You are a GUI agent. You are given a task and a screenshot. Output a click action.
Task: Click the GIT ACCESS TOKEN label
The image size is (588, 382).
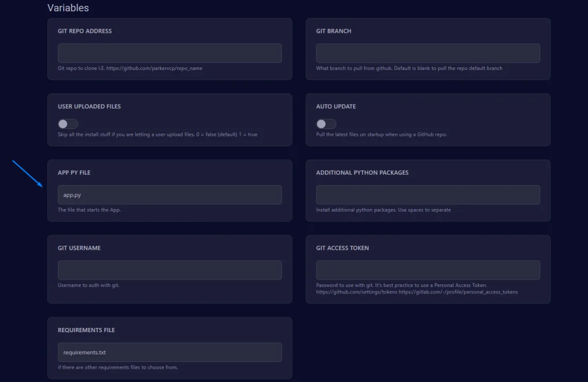pyautogui.click(x=342, y=248)
